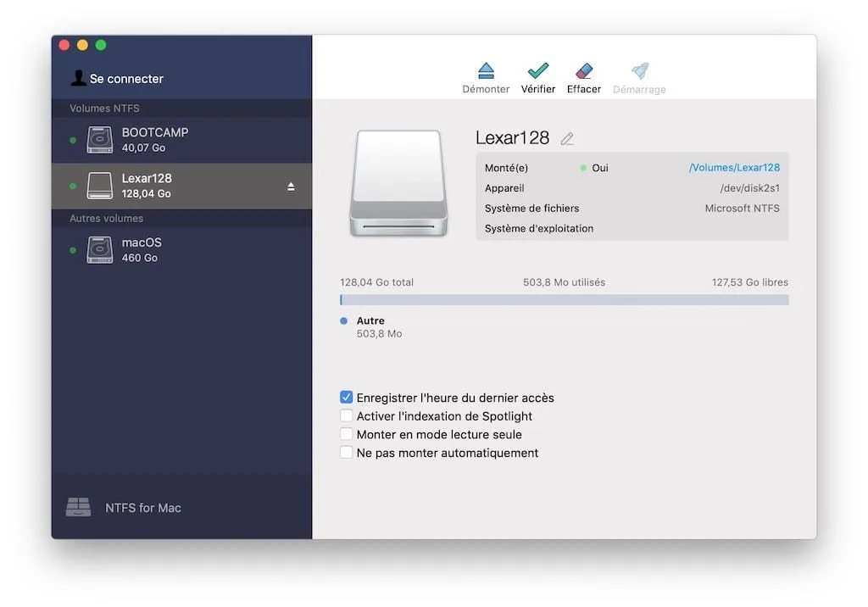The height and width of the screenshot is (607, 868).
Task: Enable Activer l'indexation de Spotlight
Action: 347,415
